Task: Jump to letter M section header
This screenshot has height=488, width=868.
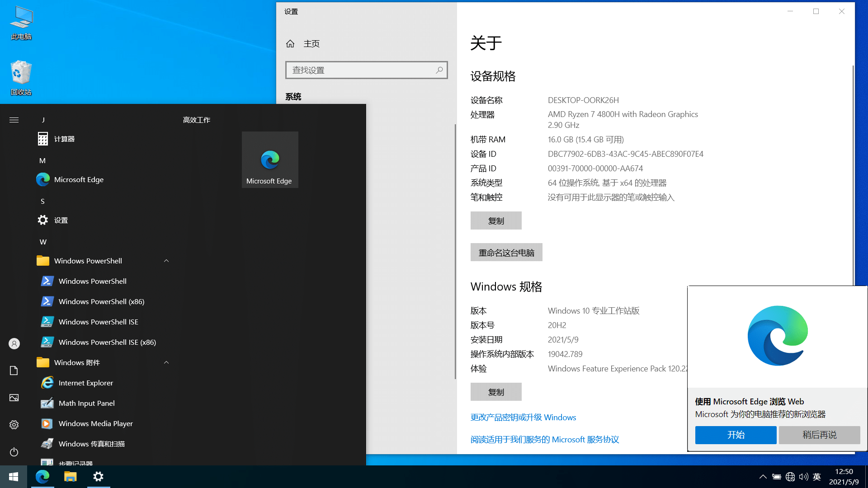Action: (x=42, y=160)
